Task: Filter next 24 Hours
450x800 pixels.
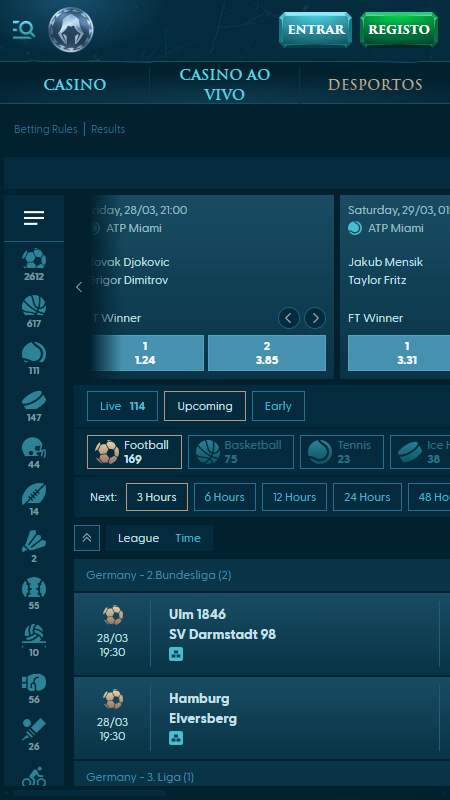Action: 367,497
